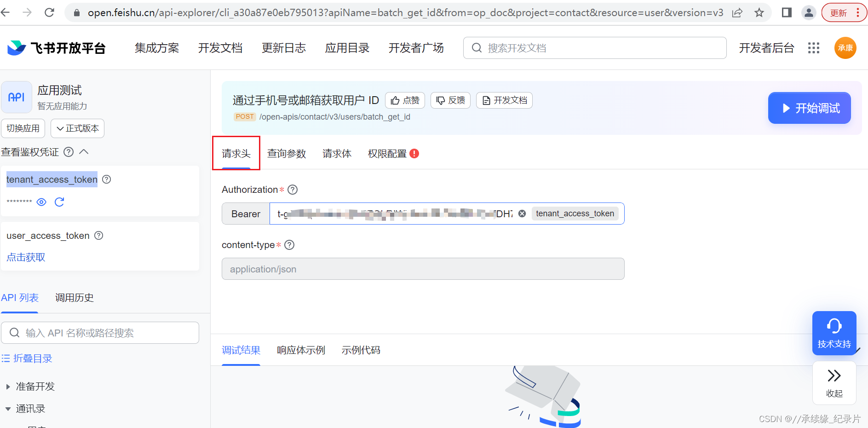The height and width of the screenshot is (428, 868).
Task: Click the 切换应用 button
Action: pyautogui.click(x=23, y=128)
